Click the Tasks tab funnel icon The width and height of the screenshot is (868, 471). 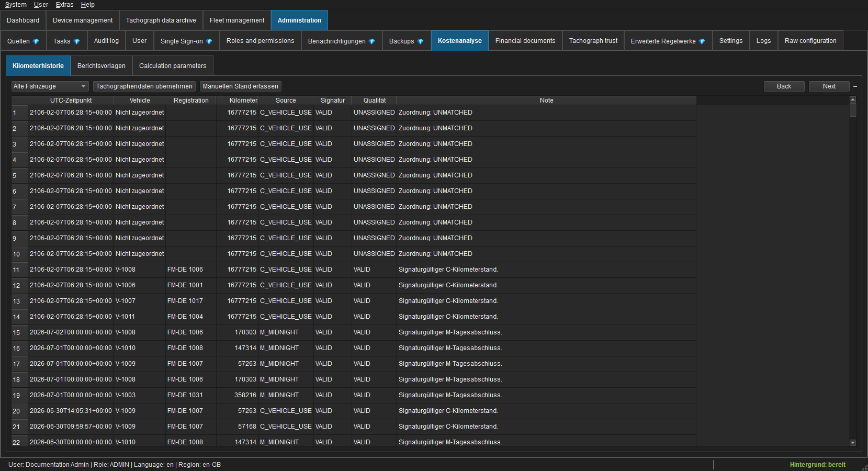[76, 41]
